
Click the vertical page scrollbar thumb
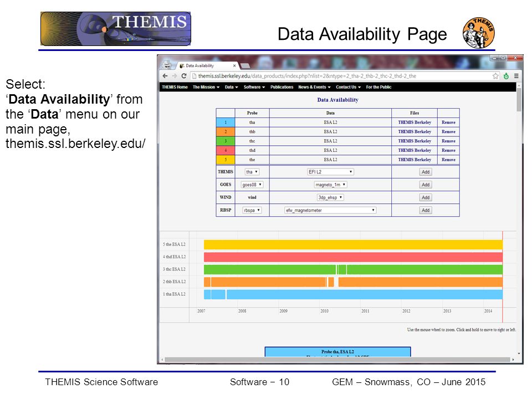click(519, 100)
